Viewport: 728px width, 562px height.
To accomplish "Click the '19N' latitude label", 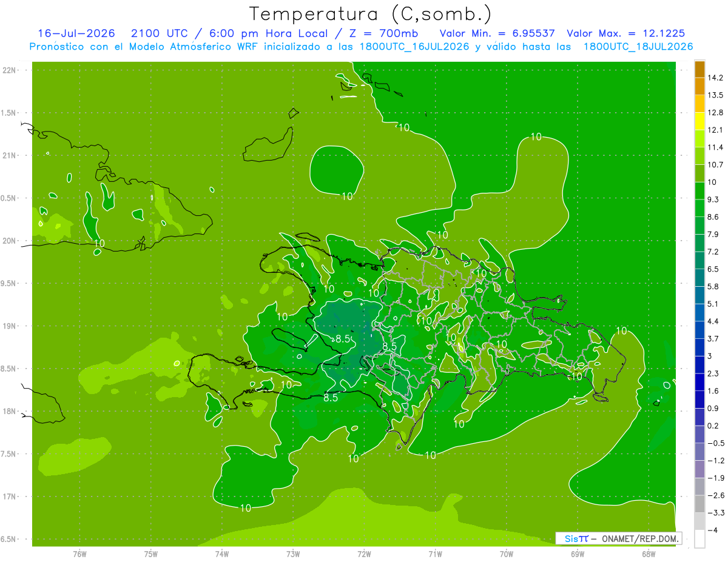I will pyautogui.click(x=10, y=326).
